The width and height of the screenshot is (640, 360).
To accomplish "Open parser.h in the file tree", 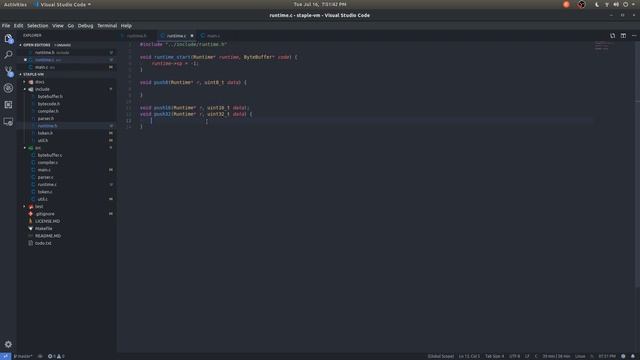I will tap(46, 118).
